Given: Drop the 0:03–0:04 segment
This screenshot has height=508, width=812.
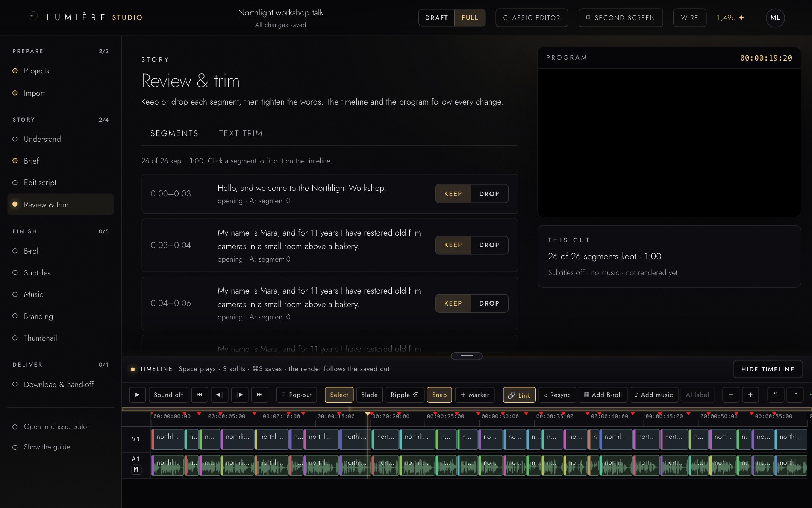Looking at the screenshot, I should click(x=489, y=245).
